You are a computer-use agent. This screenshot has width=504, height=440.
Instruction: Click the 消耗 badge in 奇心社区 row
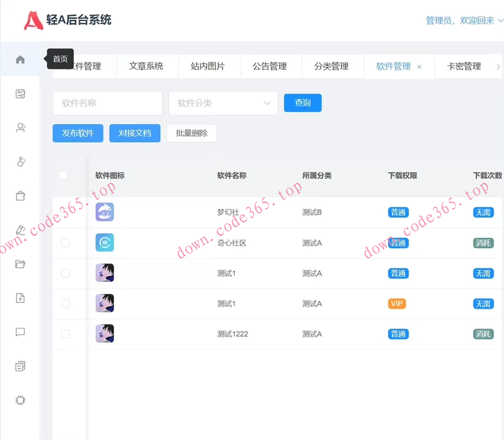[x=483, y=243]
